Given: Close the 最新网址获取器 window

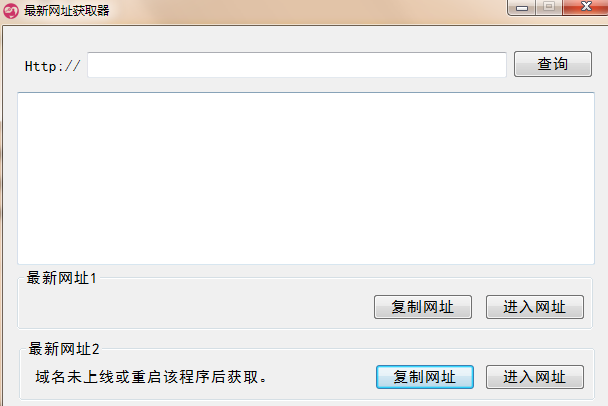Looking at the screenshot, I should pyautogui.click(x=586, y=7).
